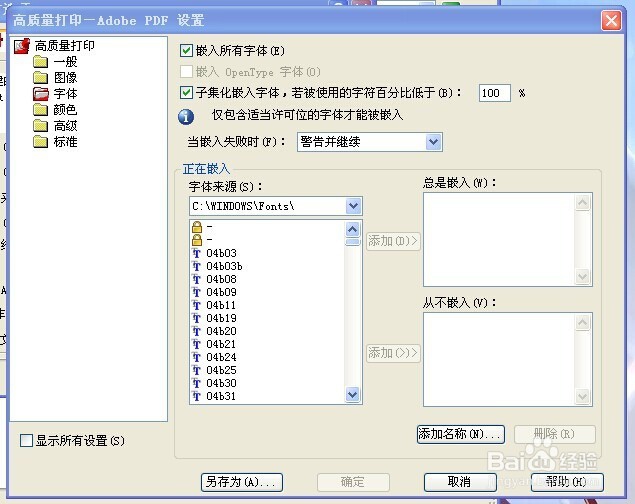
Task: Select font 04b20 in list
Action: (x=221, y=331)
